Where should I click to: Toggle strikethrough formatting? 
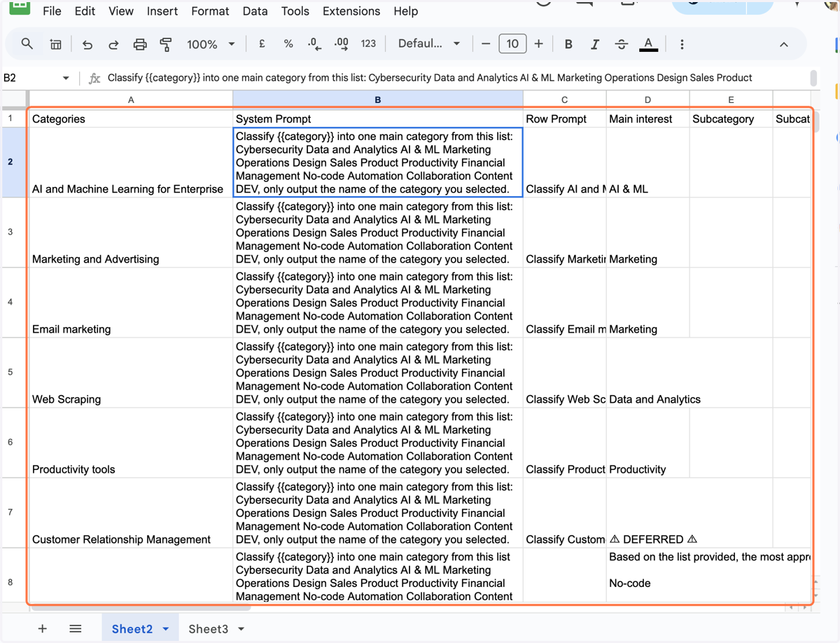click(621, 44)
